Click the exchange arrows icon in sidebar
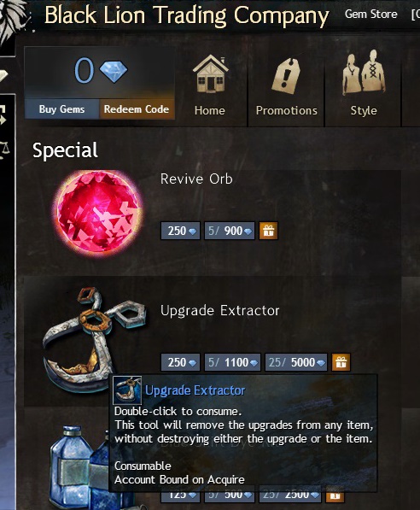This screenshot has height=510, width=420. pyautogui.click(x=3, y=115)
